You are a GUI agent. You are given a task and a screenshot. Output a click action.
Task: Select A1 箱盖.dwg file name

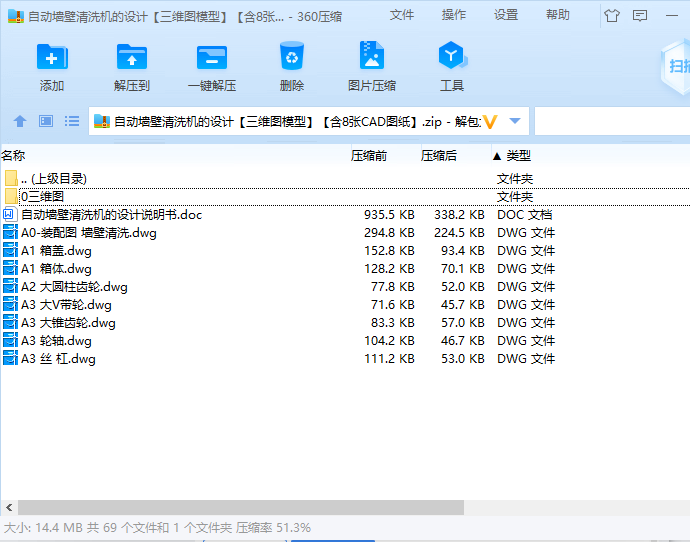[56, 251]
